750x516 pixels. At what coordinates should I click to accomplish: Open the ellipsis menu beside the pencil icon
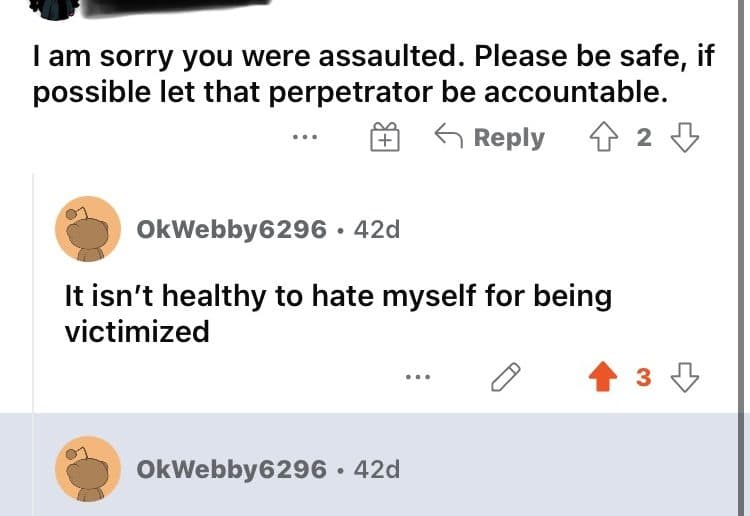tap(417, 377)
